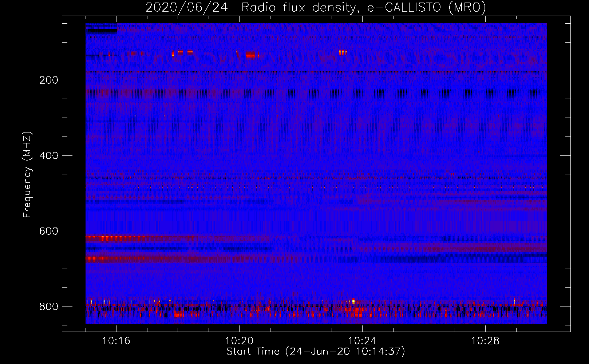Click the 200 frequency tick label

coord(49,80)
